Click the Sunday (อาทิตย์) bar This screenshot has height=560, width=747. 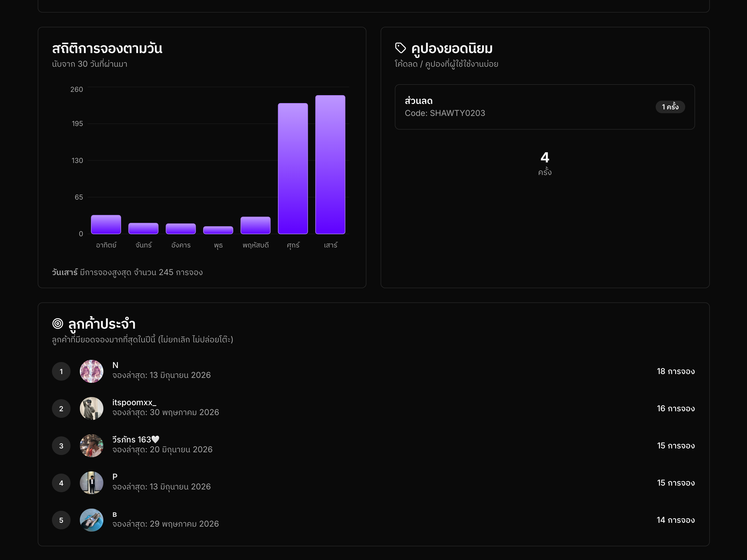point(106,224)
